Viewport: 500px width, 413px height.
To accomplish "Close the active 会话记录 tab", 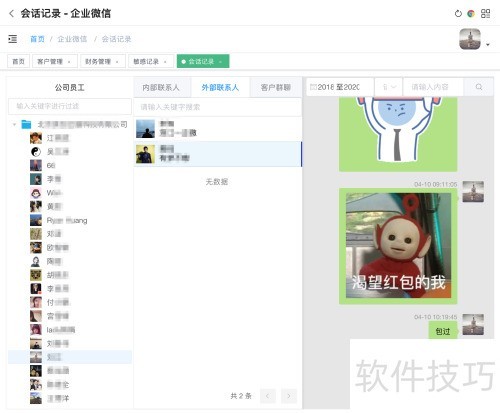I will [x=220, y=62].
